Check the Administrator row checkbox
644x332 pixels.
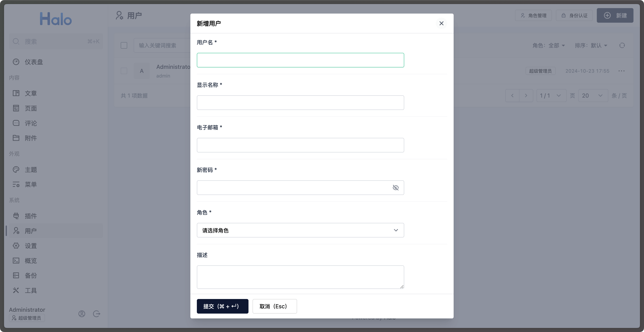[124, 71]
